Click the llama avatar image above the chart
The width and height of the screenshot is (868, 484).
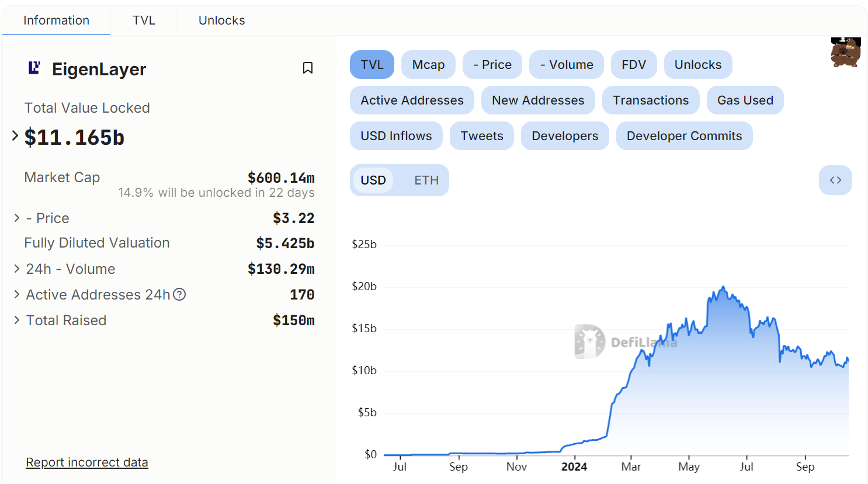[846, 53]
